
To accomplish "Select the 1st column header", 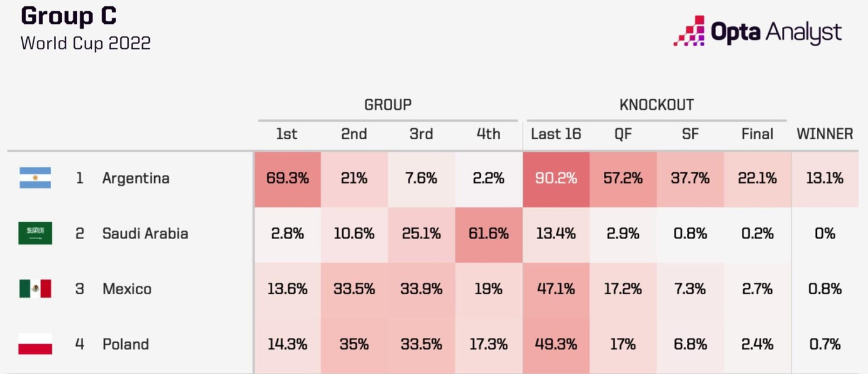I will [287, 134].
